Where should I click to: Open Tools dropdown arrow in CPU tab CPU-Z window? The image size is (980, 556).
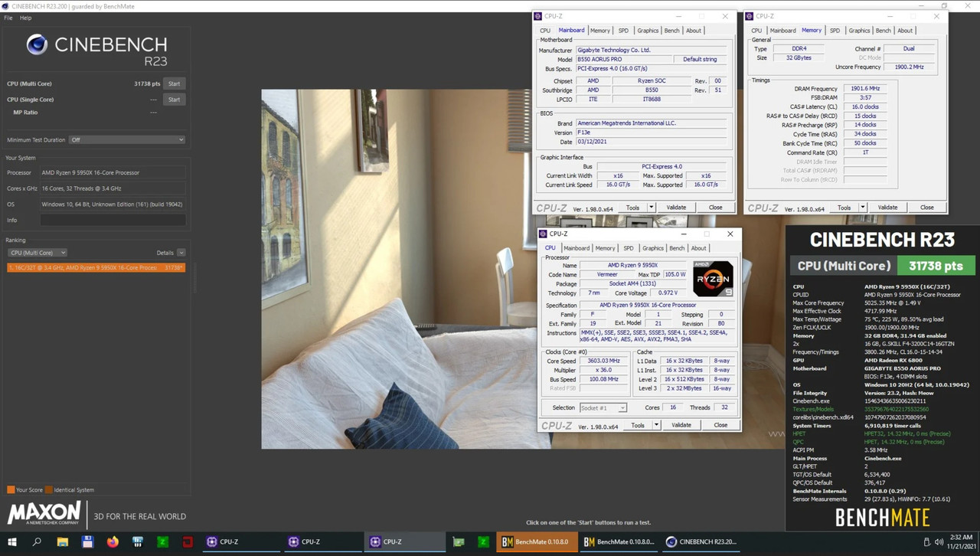click(x=656, y=425)
